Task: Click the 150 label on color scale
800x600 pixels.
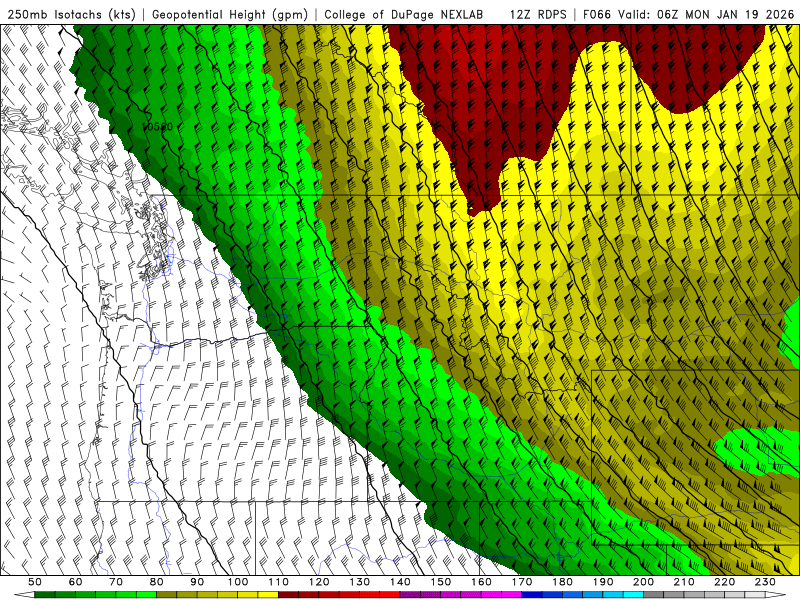Action: 441,582
